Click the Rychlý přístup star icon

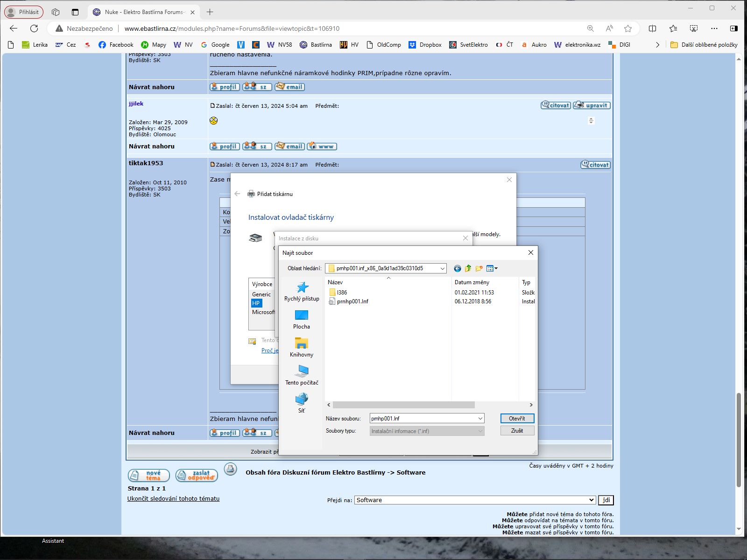[x=302, y=287]
